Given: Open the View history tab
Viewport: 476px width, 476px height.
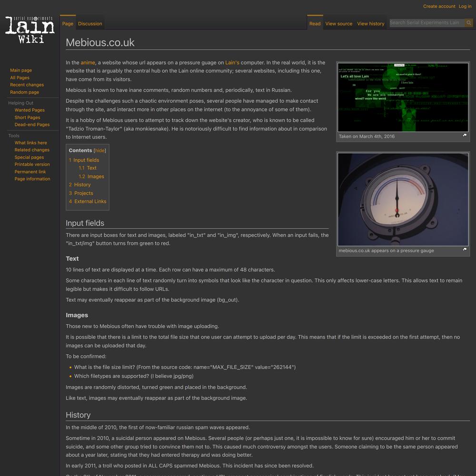Looking at the screenshot, I should click(x=371, y=24).
